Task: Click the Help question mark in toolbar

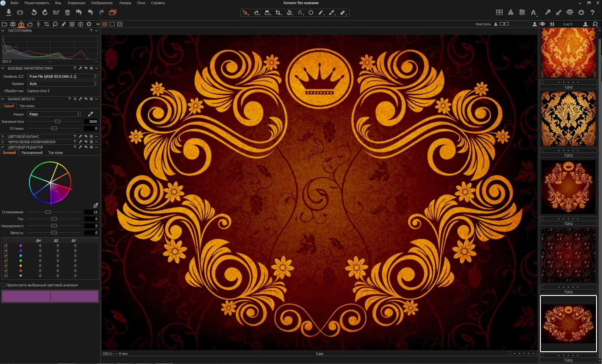Action: [x=592, y=13]
